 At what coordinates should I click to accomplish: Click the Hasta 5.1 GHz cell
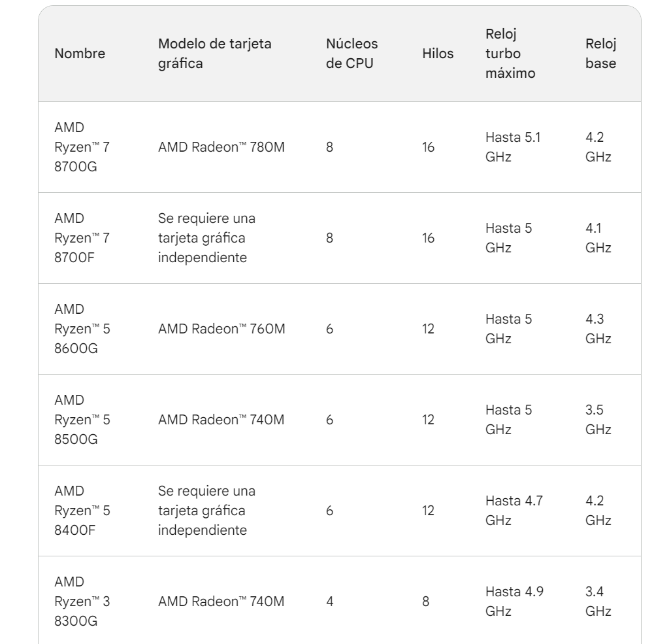coord(513,147)
